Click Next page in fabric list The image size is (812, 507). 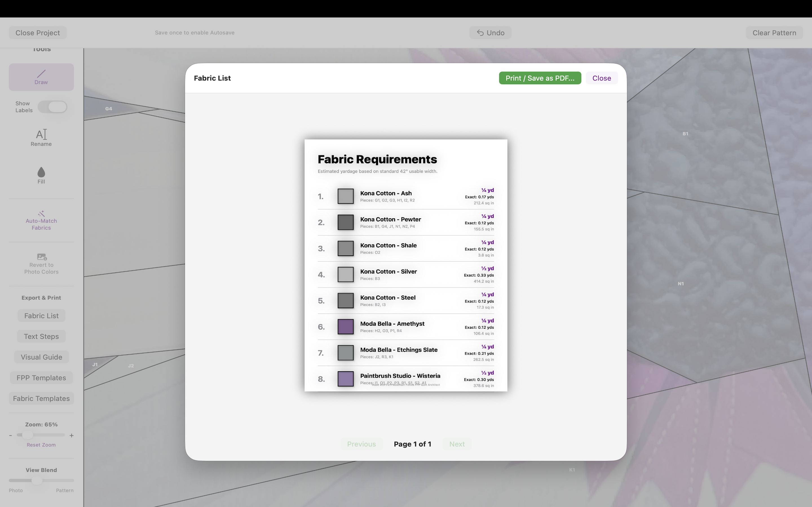457,444
